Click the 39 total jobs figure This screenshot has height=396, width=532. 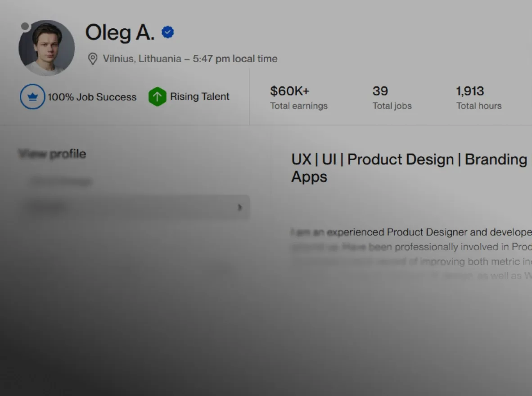(x=380, y=91)
